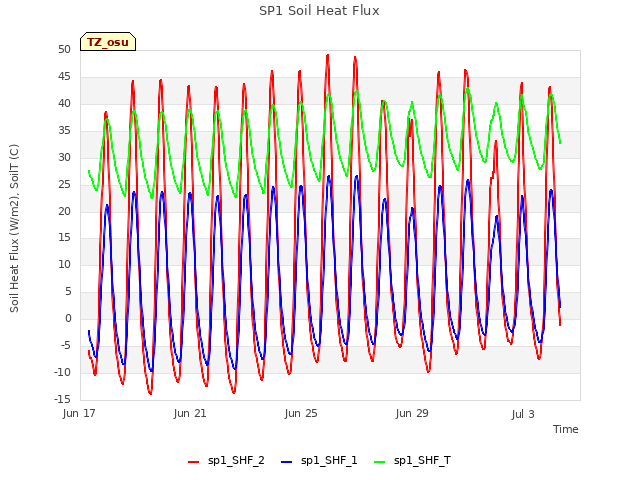Click the -15 y-axis tick label
Viewport: 640px width, 480px height.
click(x=62, y=399)
